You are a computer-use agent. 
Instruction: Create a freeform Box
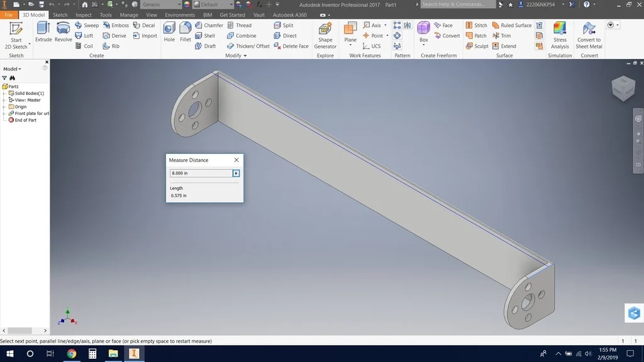424,32
